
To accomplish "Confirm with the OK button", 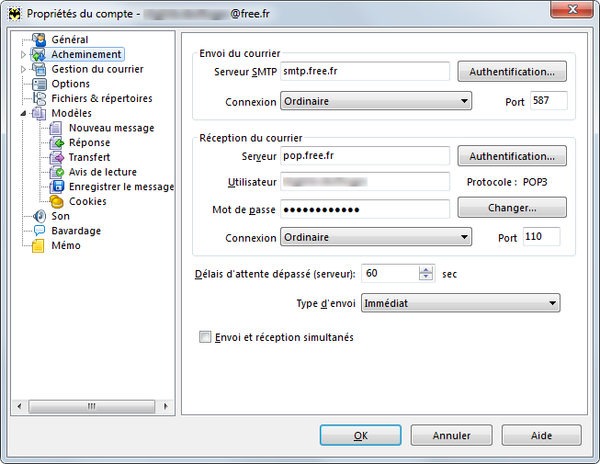I will point(360,435).
